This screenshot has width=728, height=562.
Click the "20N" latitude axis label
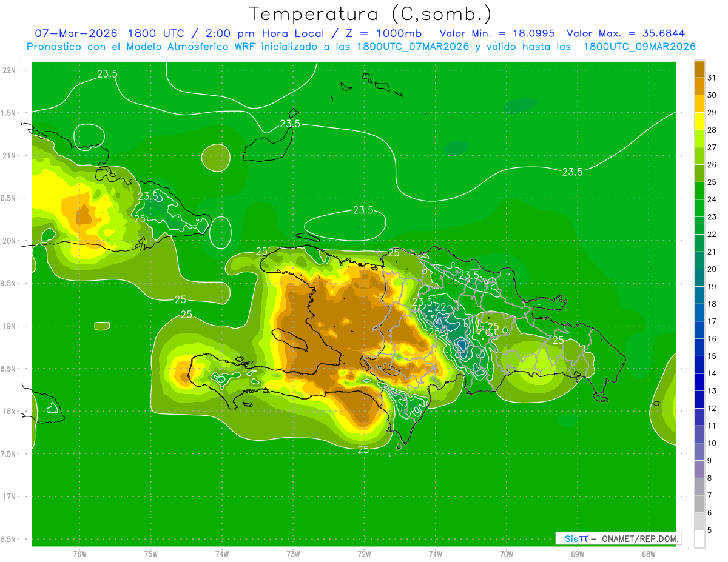point(9,241)
